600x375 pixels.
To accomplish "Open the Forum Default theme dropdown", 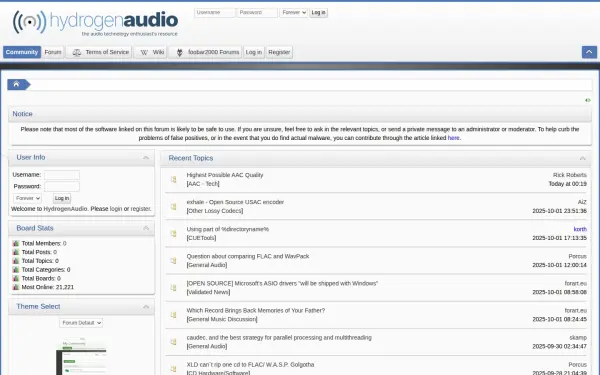I will click(81, 323).
